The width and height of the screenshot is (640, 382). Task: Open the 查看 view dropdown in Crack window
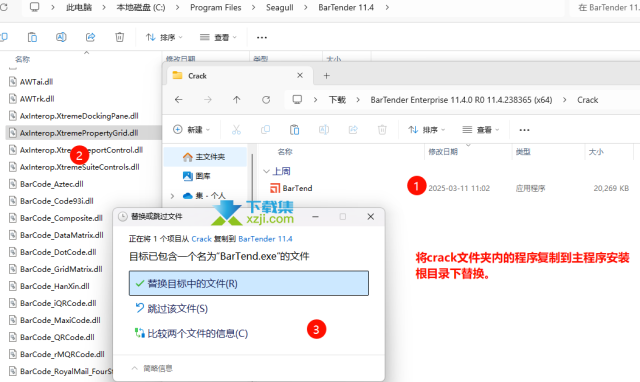(481, 130)
